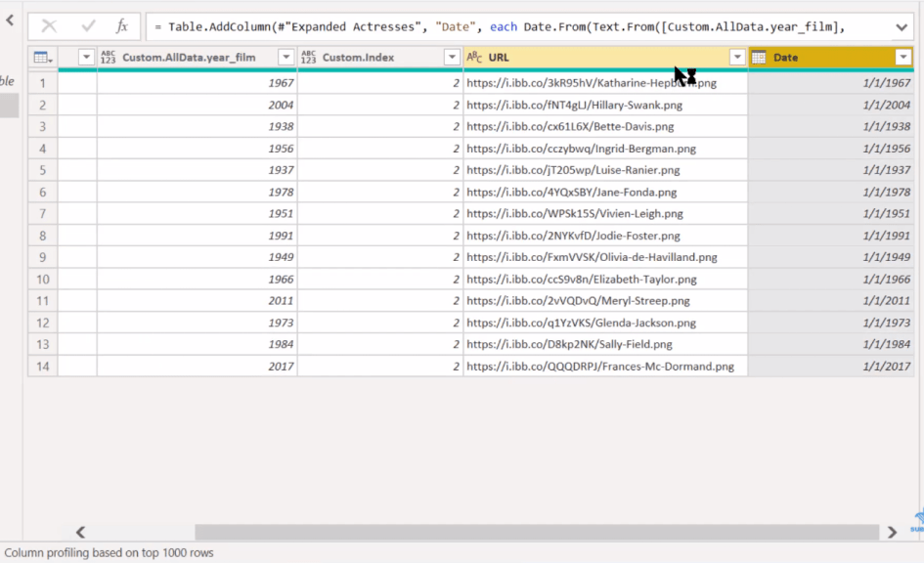The width and height of the screenshot is (924, 563).
Task: Click the Sally-Field URL cell
Action: tap(605, 344)
